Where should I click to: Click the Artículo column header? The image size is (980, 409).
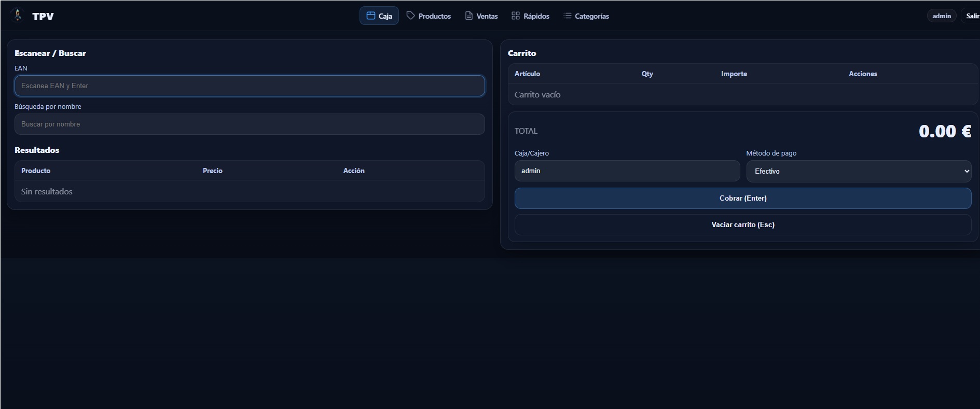tap(527, 74)
